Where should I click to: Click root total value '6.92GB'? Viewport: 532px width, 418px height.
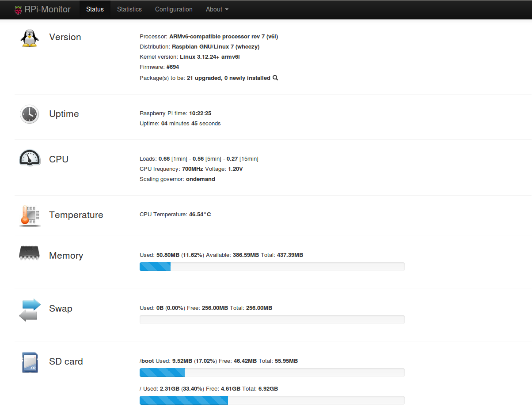(x=268, y=389)
